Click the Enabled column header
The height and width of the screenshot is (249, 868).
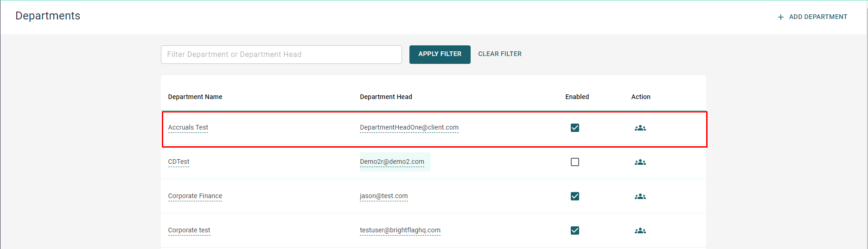click(577, 97)
